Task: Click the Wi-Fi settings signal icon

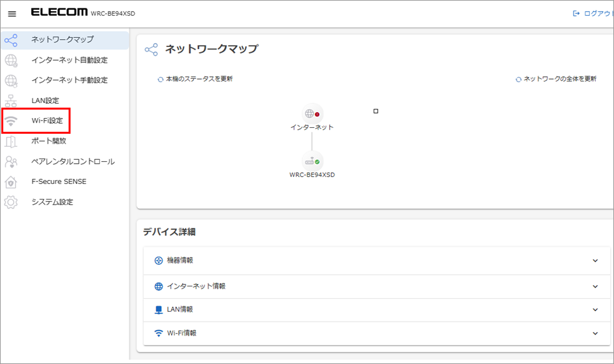Action: 11,121
